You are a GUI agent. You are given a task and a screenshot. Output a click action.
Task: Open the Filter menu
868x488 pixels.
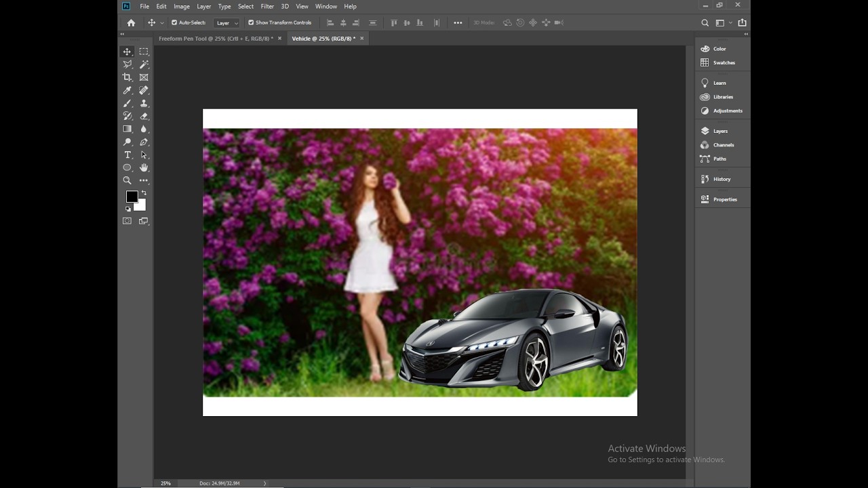(267, 6)
